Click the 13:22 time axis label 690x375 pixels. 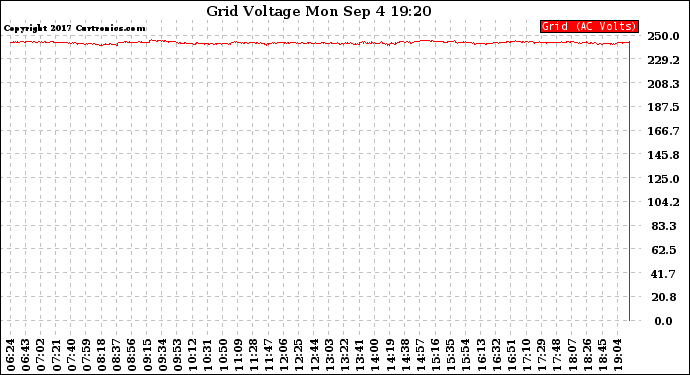point(344,355)
